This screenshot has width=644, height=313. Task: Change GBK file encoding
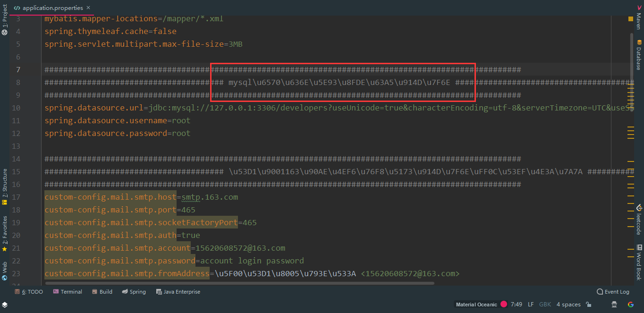point(545,305)
